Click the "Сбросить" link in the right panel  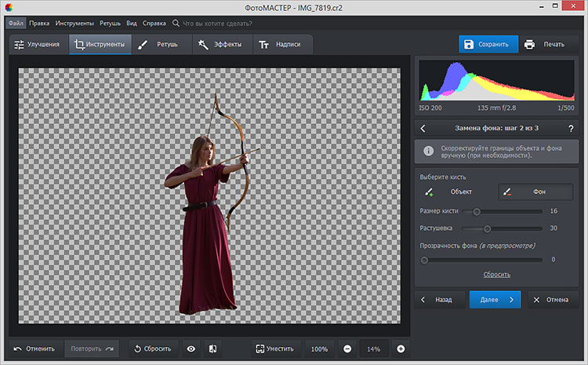click(x=495, y=274)
